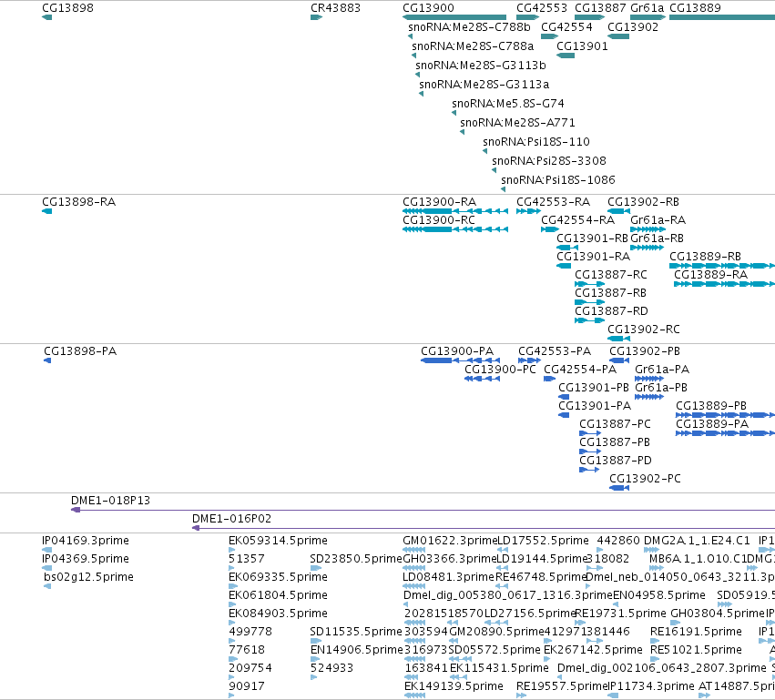The width and height of the screenshot is (775, 700).
Task: Click transcript CG13902-RB label
Action: point(643,202)
